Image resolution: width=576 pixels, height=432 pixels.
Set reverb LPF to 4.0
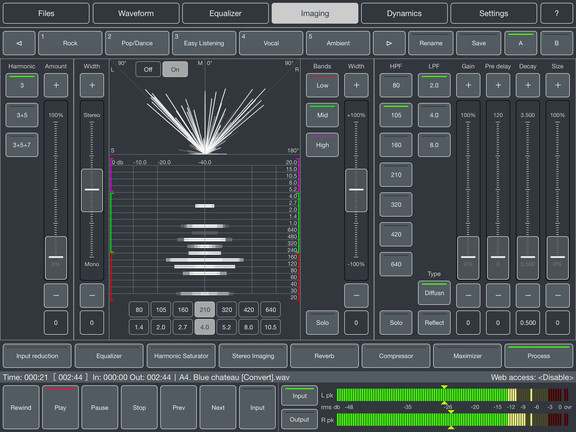(x=434, y=115)
